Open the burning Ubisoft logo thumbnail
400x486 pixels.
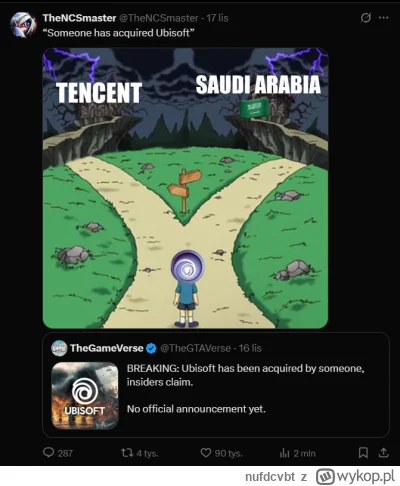coord(85,395)
